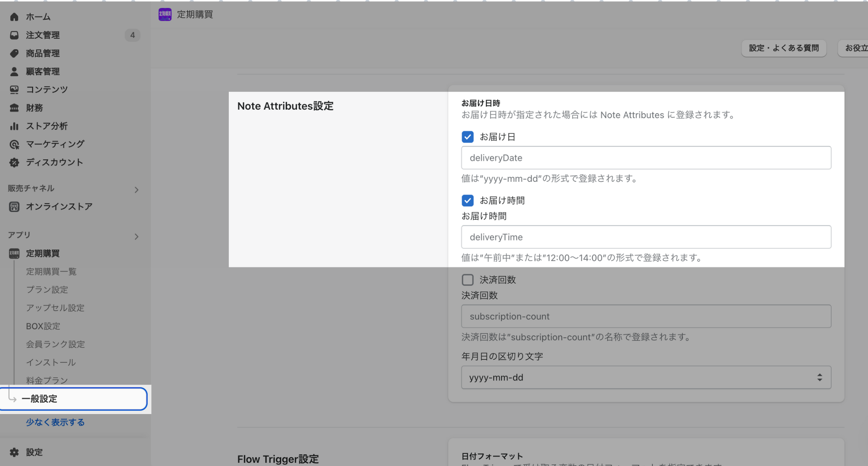868x466 pixels.
Task: Open 会員ランク設定 submenu item
Action: 56,344
